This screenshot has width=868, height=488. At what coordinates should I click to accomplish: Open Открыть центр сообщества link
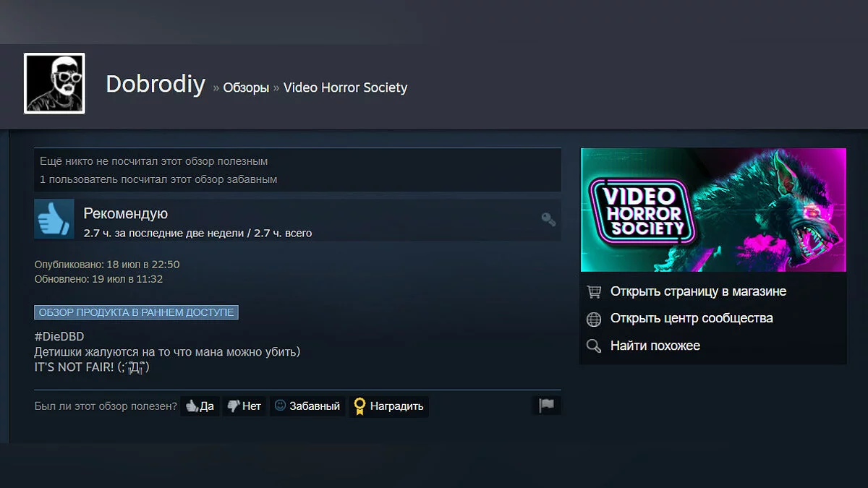[692, 318]
